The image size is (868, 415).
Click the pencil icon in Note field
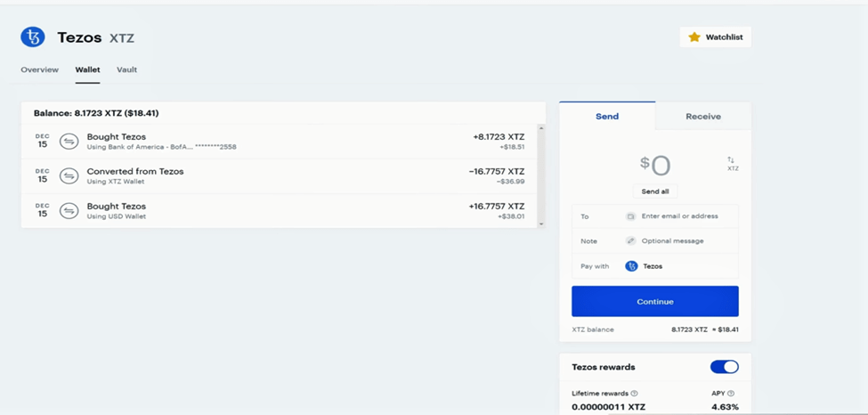[x=630, y=241]
